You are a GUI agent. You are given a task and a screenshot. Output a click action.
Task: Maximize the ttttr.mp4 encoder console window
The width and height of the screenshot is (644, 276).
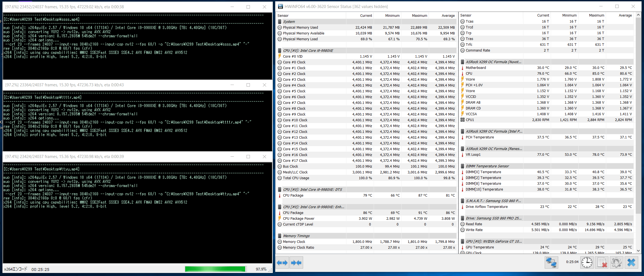248,85
